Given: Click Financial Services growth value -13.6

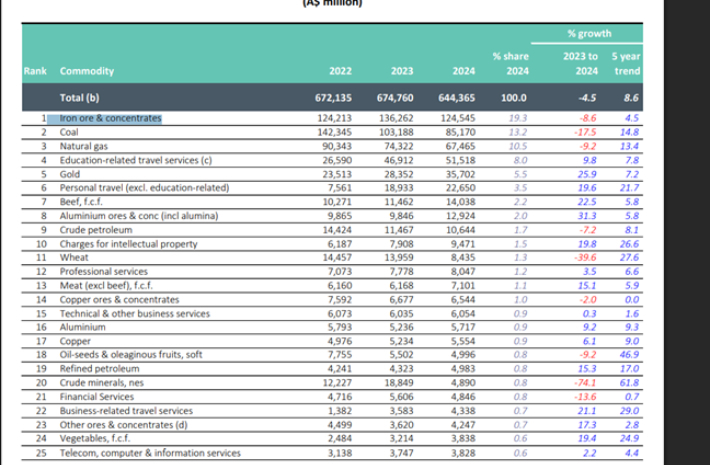Looking at the screenshot, I should 585,397.
